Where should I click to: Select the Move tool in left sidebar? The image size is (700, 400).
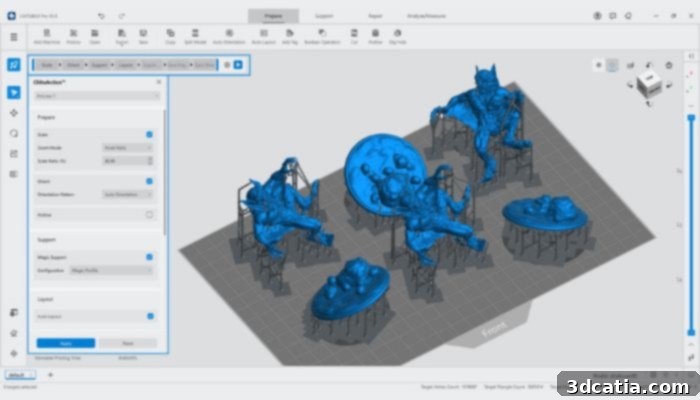coord(14,113)
